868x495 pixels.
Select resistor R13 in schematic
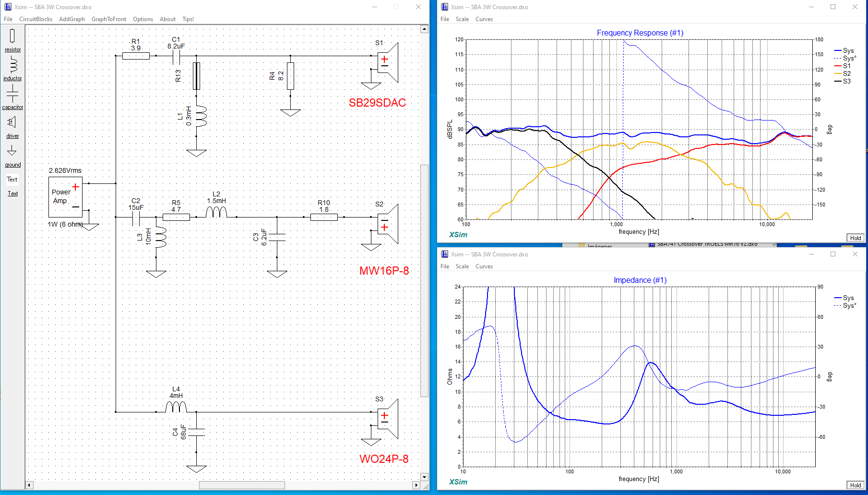click(196, 76)
